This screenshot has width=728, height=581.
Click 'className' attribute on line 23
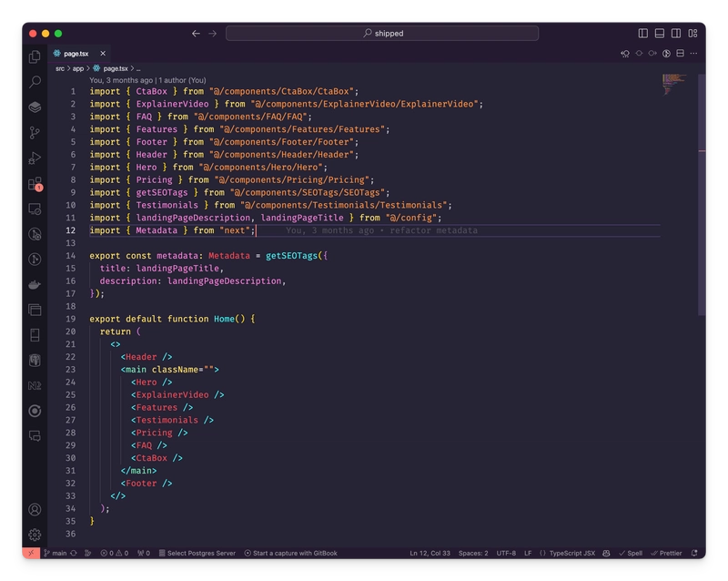[175, 370]
